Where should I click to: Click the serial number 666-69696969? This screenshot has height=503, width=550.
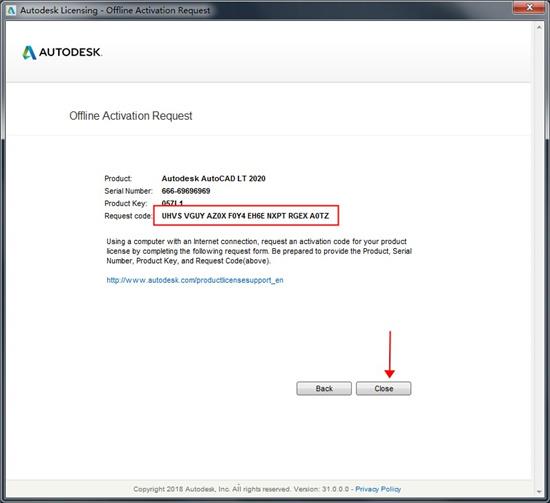point(186,191)
